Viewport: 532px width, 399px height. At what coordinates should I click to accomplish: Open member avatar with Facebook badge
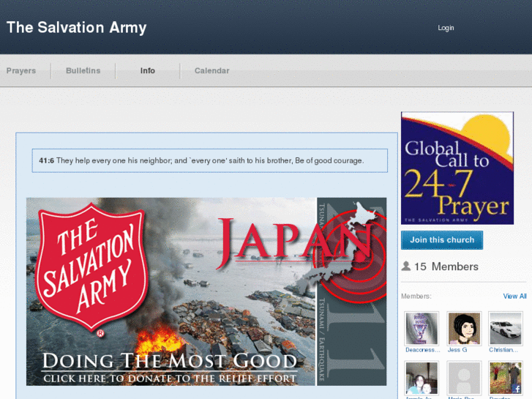tap(506, 378)
